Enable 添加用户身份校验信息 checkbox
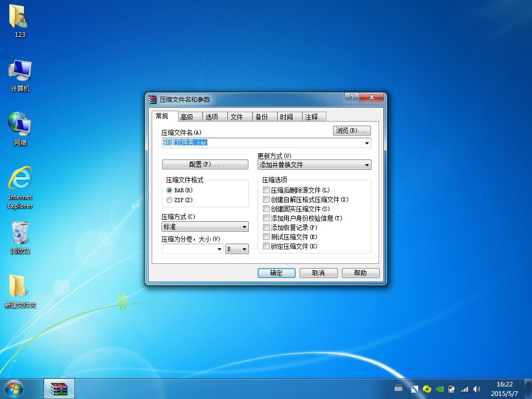 coord(267,218)
